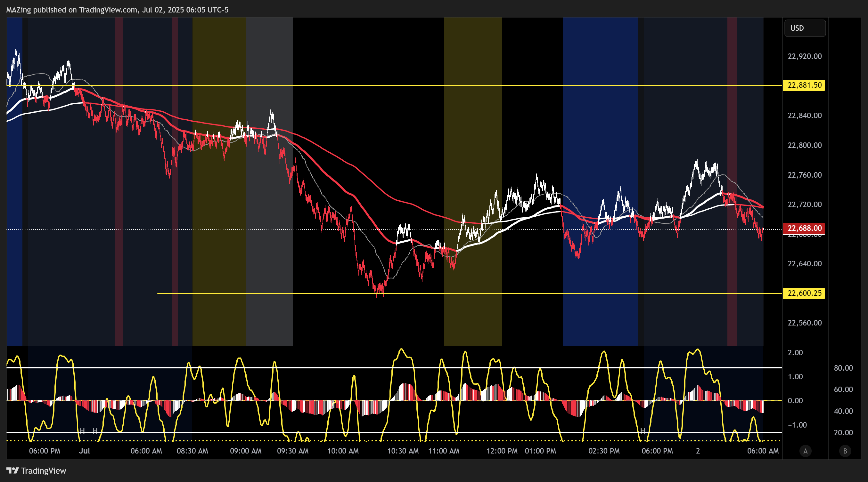Click the 22,920.00 price axis value
868x482 pixels.
[x=804, y=56]
